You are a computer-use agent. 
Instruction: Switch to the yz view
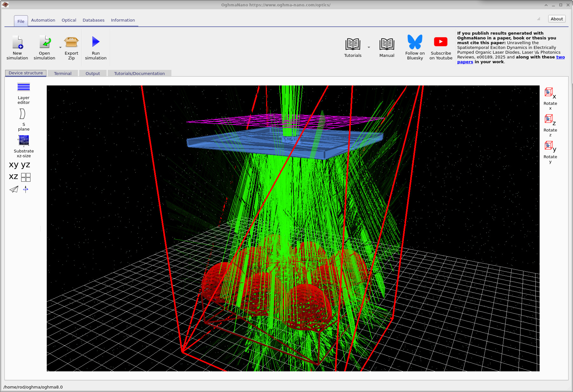pyautogui.click(x=25, y=165)
